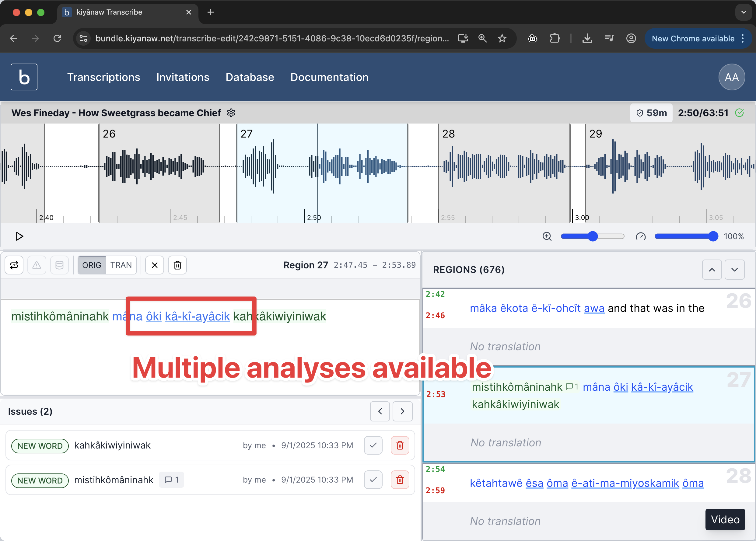
Task: Click the warning issues icon in the region toolbar
Action: (37, 265)
